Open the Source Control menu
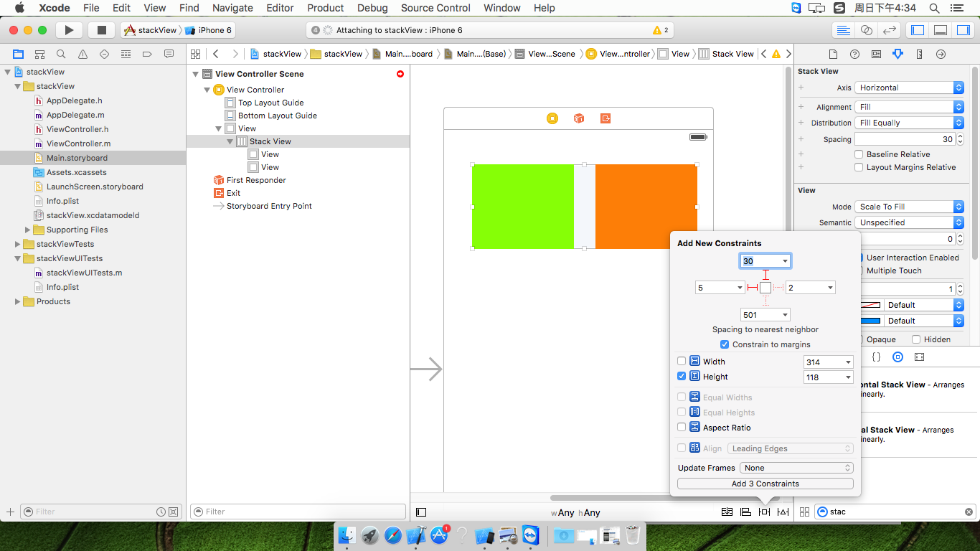 [x=435, y=8]
